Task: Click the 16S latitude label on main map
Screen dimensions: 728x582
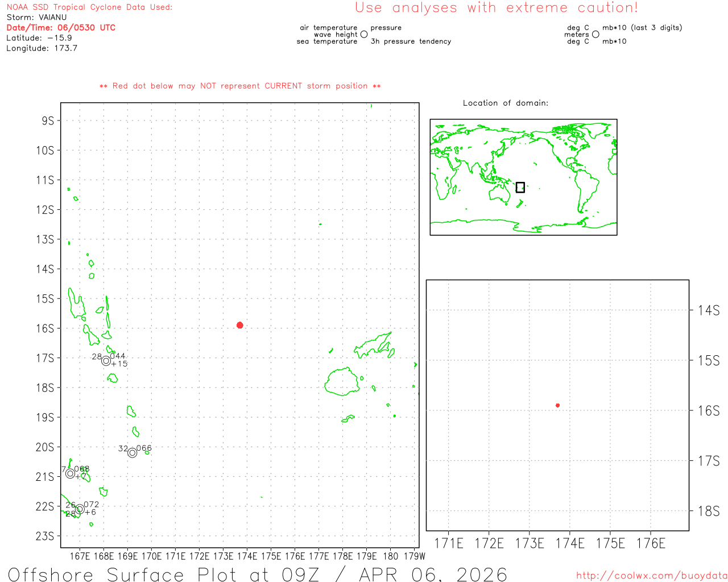Action: tap(45, 329)
